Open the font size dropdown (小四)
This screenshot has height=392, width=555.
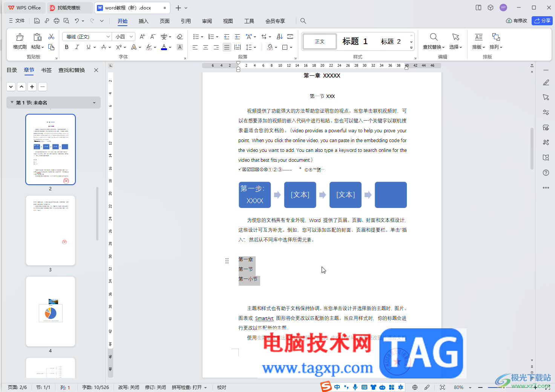click(x=131, y=37)
